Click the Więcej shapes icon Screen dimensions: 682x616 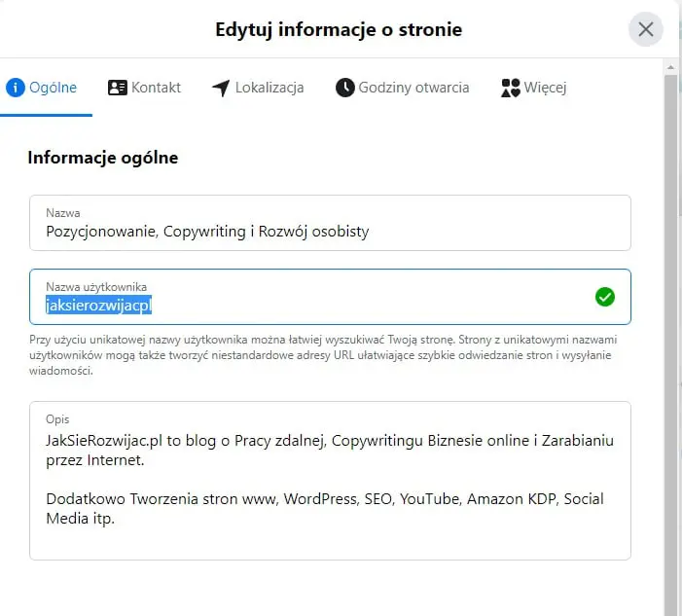click(511, 88)
